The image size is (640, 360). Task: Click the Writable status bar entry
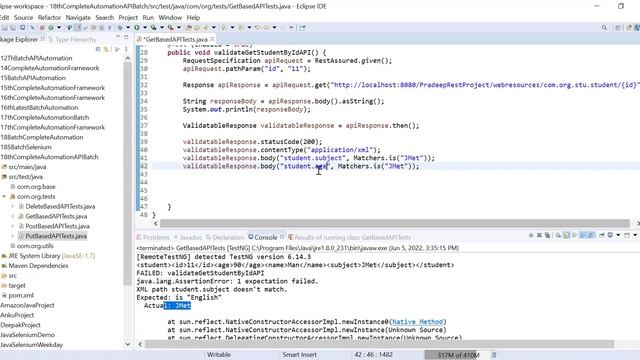click(x=219, y=355)
